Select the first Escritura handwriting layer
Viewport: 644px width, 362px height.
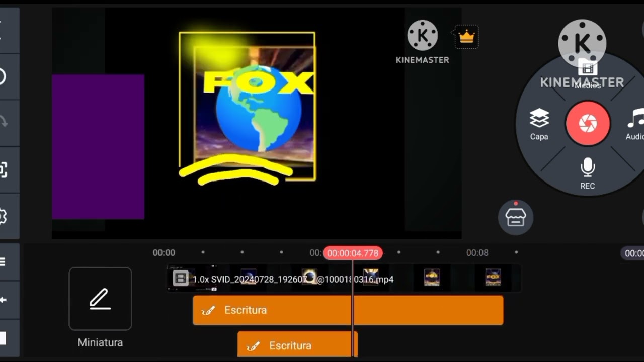click(348, 310)
